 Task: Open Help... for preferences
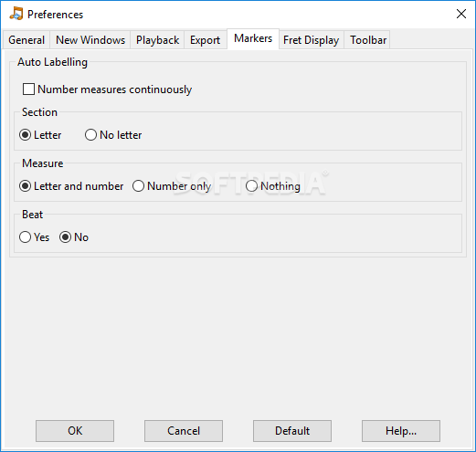(x=401, y=431)
